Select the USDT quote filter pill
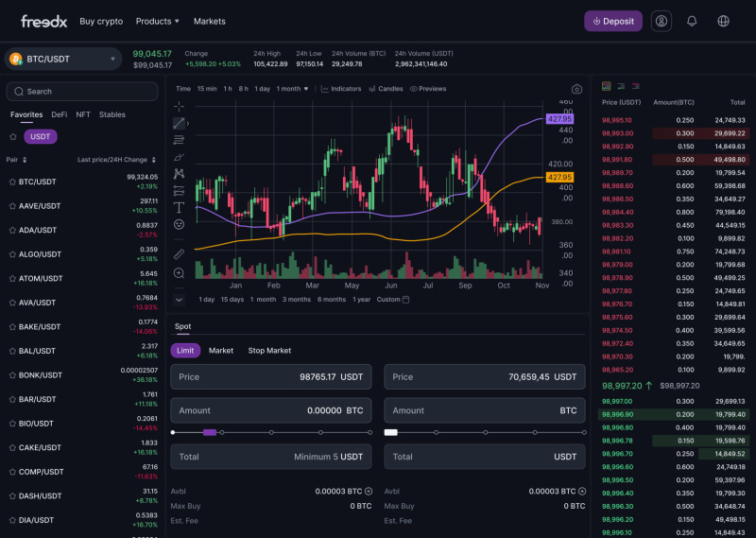This screenshot has height=538, width=756. [x=41, y=136]
